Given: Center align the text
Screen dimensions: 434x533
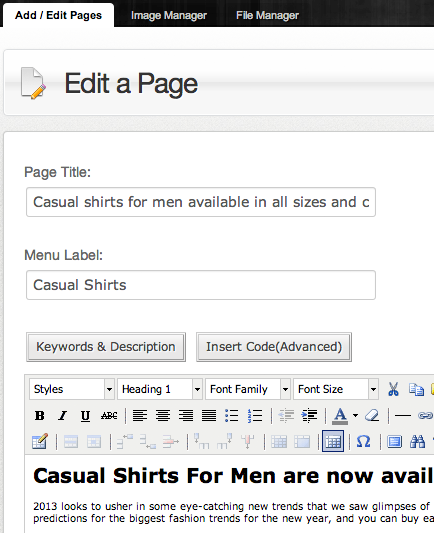Looking at the screenshot, I should pyautogui.click(x=163, y=415).
